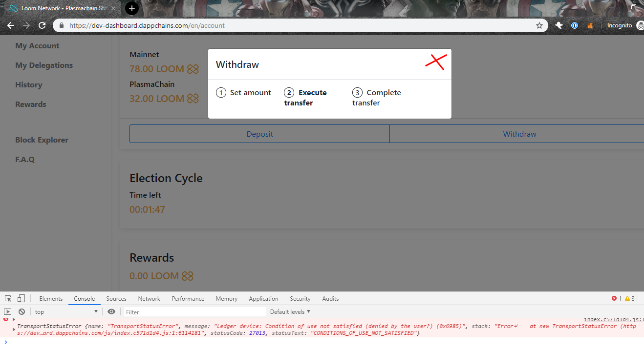Switch to the Elements panel in DevTools
The image size is (644, 350).
[x=51, y=298]
